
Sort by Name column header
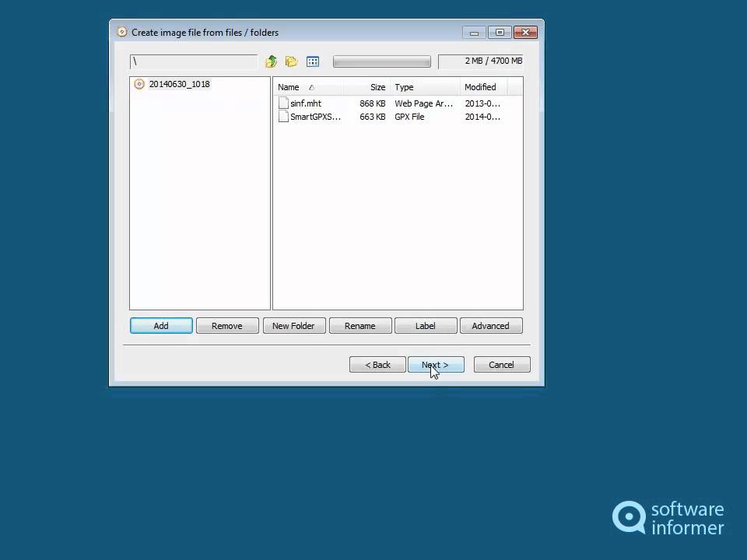click(x=308, y=87)
